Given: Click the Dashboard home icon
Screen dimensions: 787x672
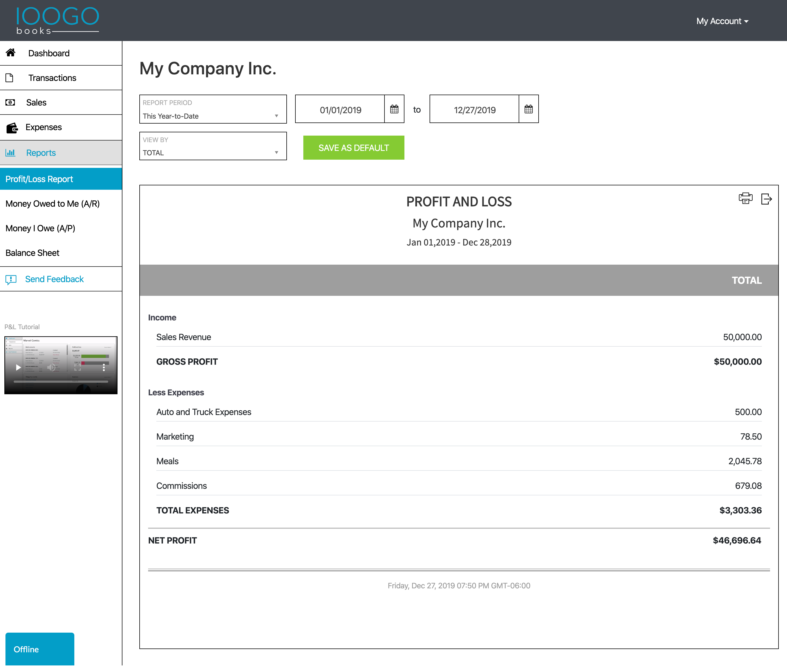Looking at the screenshot, I should click(11, 52).
